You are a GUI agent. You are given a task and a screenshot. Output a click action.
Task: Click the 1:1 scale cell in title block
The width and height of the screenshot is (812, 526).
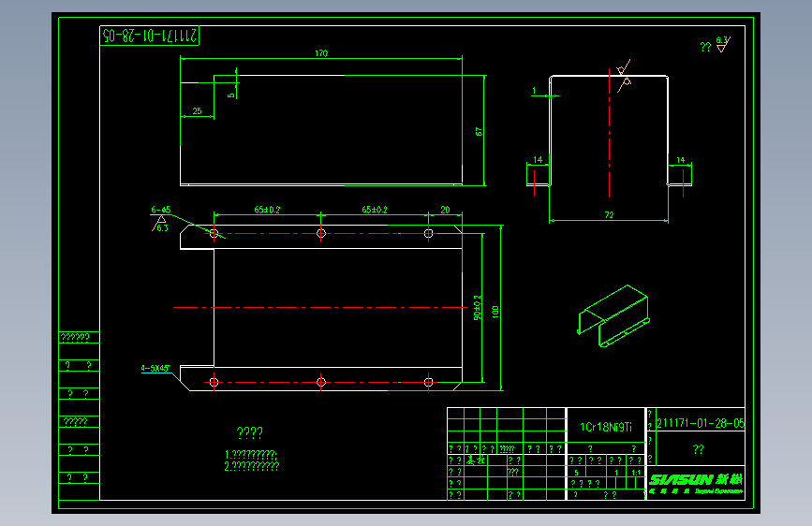point(635,472)
